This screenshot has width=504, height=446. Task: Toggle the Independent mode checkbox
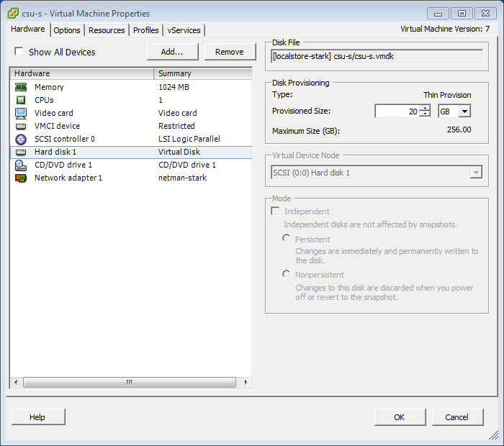point(275,211)
